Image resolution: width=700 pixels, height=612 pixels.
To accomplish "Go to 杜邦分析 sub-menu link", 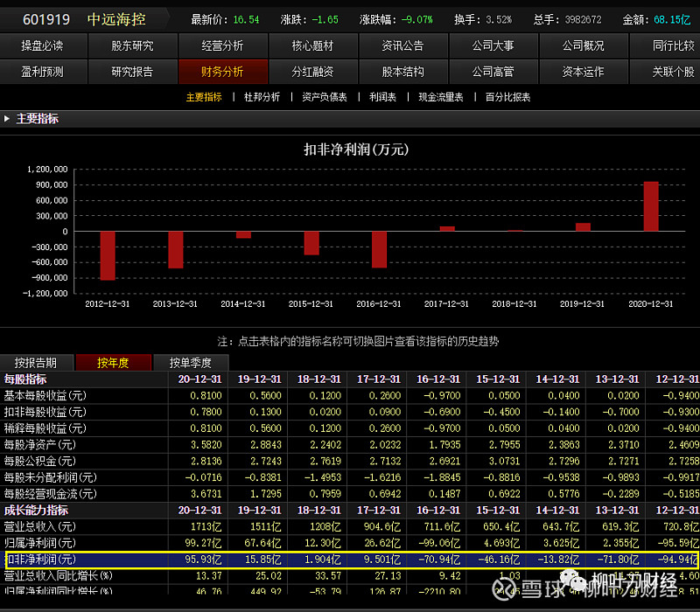I will [x=262, y=97].
